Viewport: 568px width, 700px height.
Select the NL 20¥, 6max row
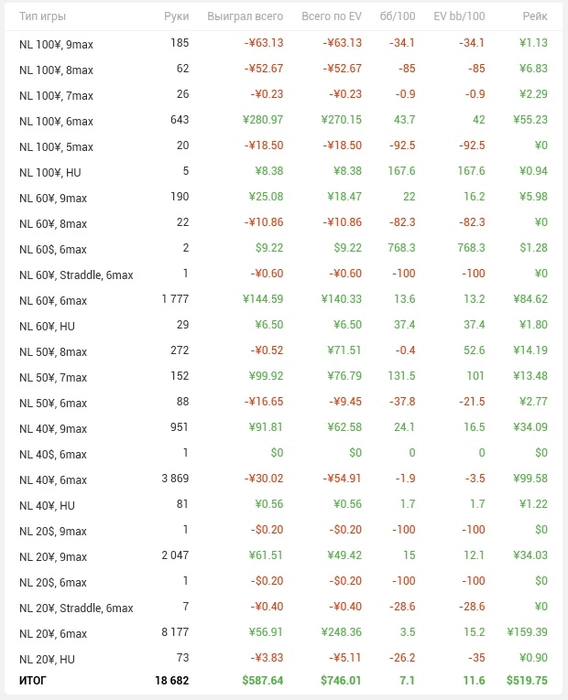(x=284, y=633)
